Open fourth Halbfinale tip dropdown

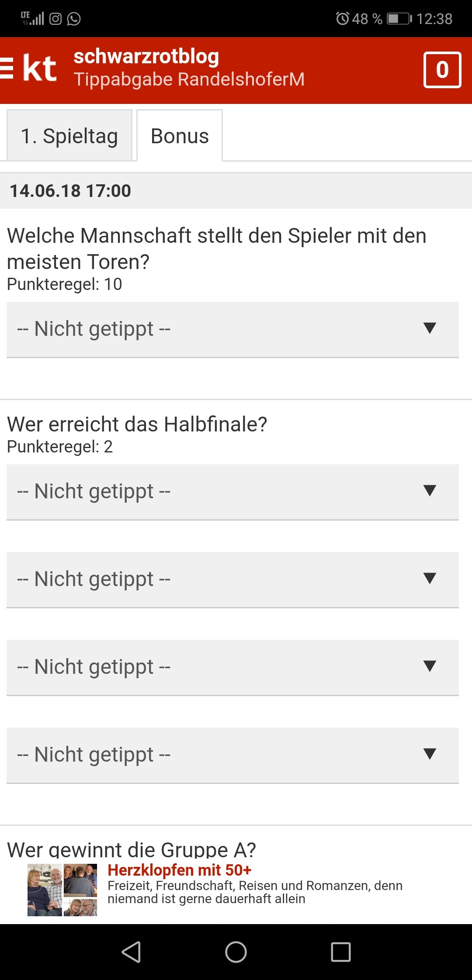pyautogui.click(x=233, y=755)
